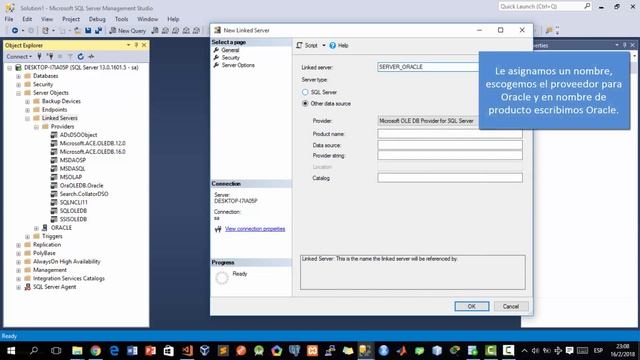This screenshot has height=360, width=640.
Task: Collapse the Server Objects folder
Action: pyautogui.click(x=18, y=93)
